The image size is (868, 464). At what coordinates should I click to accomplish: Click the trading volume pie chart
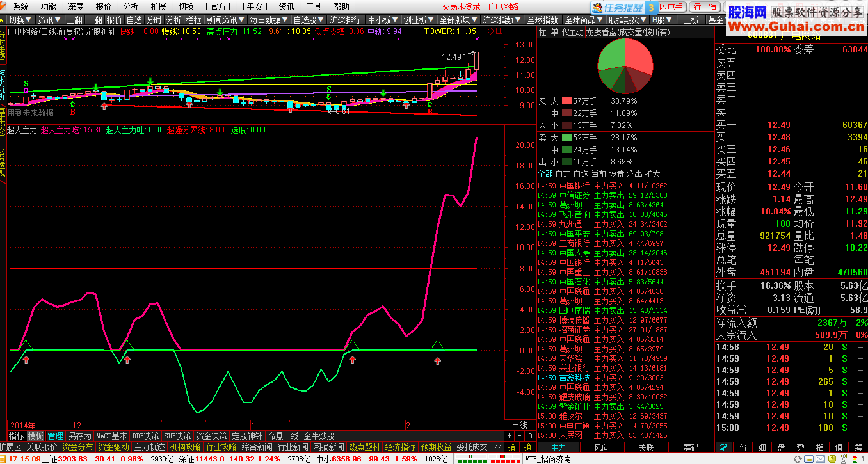625,65
